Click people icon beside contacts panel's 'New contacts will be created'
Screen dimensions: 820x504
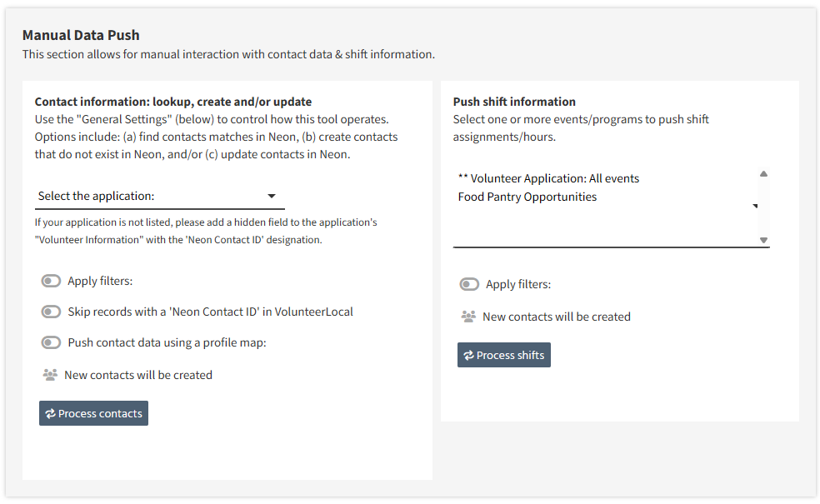pyautogui.click(x=50, y=375)
